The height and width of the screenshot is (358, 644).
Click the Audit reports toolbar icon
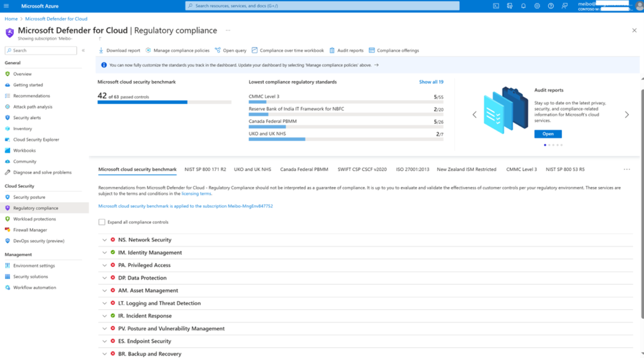pyautogui.click(x=332, y=51)
